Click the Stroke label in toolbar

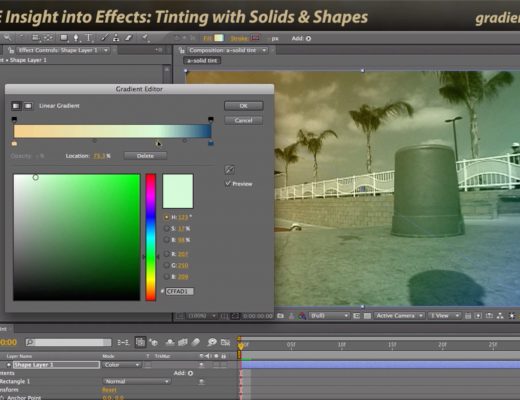click(239, 39)
